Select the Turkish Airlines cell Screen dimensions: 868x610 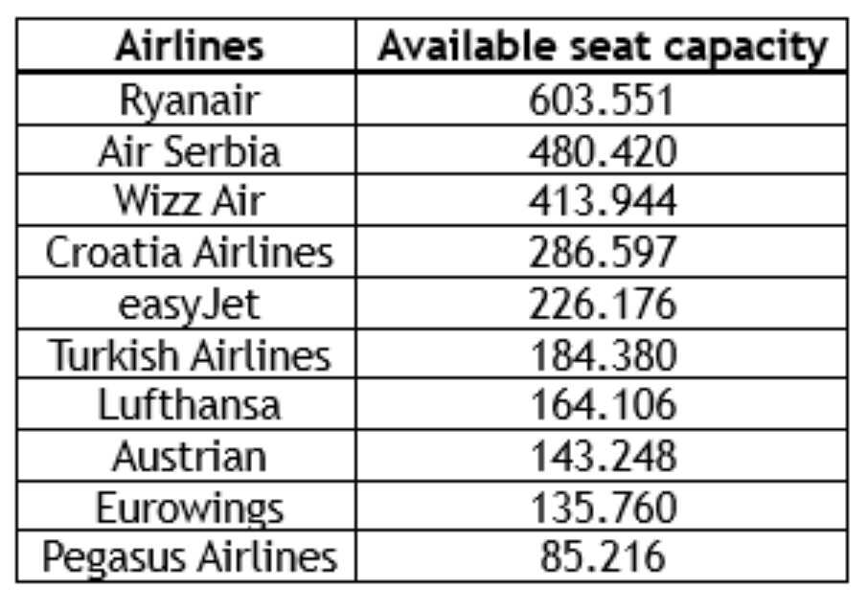click(x=189, y=354)
